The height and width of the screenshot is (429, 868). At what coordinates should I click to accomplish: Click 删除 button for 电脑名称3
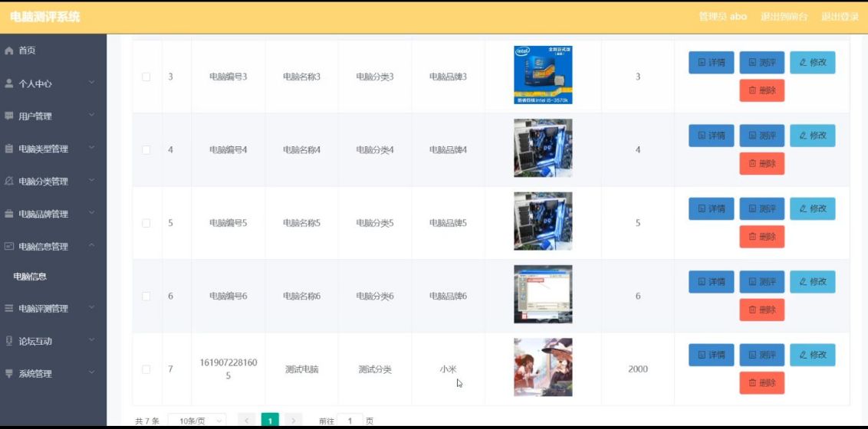click(761, 90)
